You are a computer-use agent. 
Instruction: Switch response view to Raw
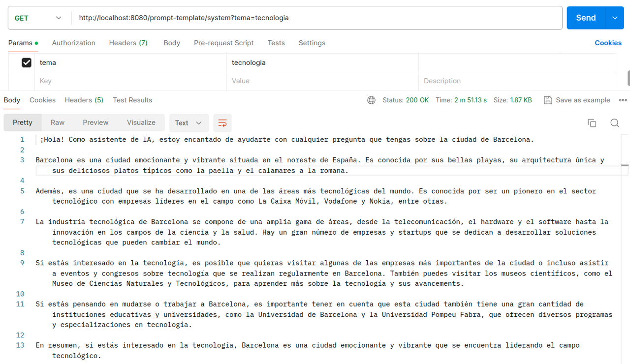coord(58,122)
